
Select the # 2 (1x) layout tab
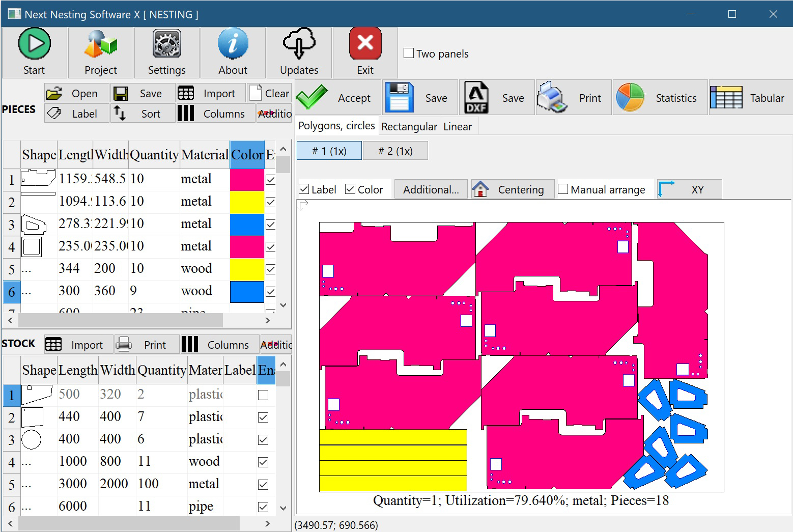395,151
